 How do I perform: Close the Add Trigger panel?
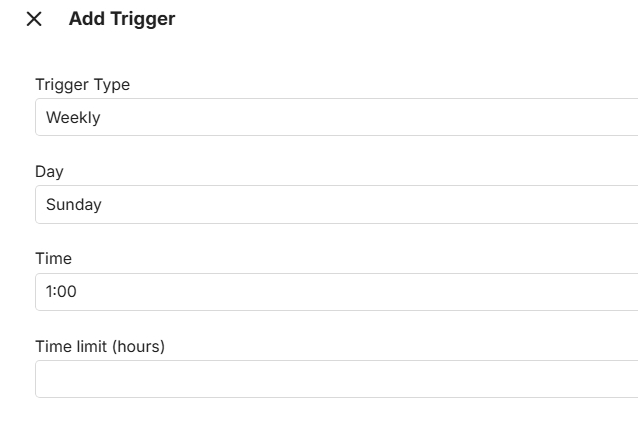point(34,19)
